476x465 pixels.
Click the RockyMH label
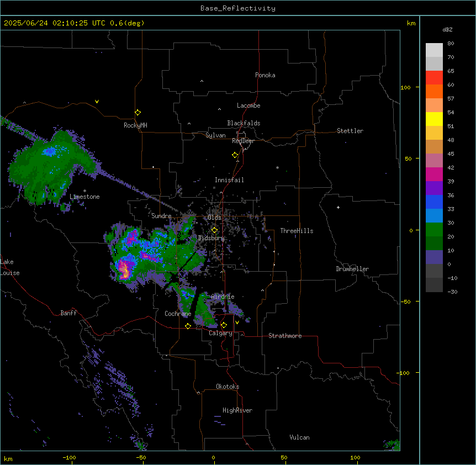pyautogui.click(x=135, y=125)
